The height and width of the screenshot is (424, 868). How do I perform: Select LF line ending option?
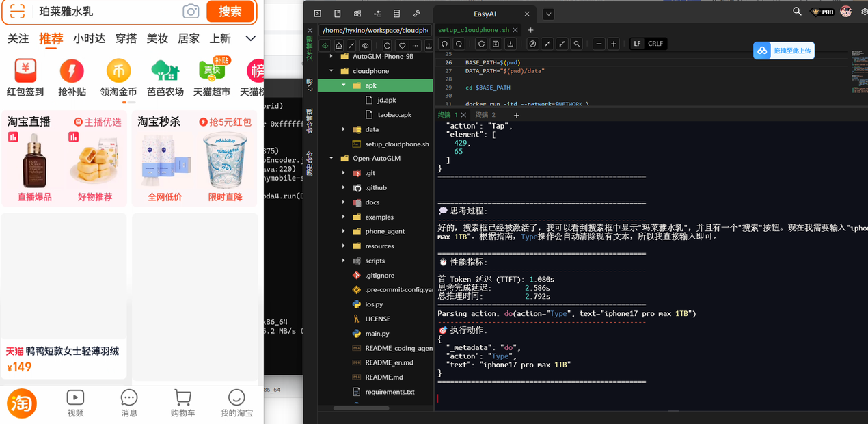[x=637, y=44]
